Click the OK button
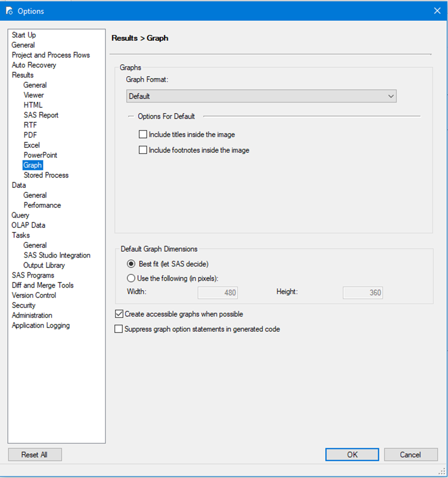The image size is (448, 478). pyautogui.click(x=352, y=454)
